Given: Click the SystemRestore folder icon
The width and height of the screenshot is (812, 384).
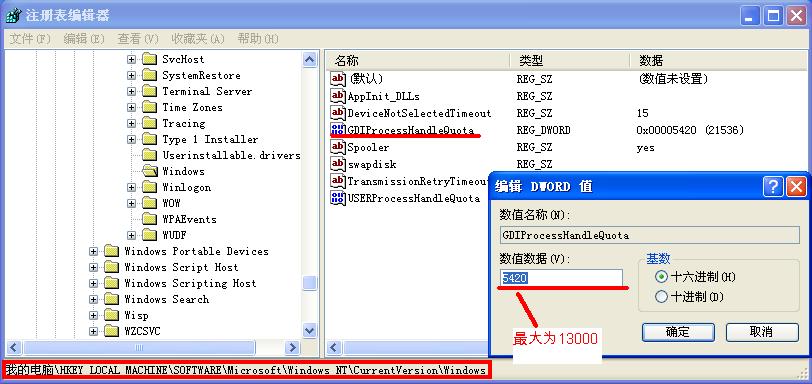Looking at the screenshot, I should click(x=150, y=75).
